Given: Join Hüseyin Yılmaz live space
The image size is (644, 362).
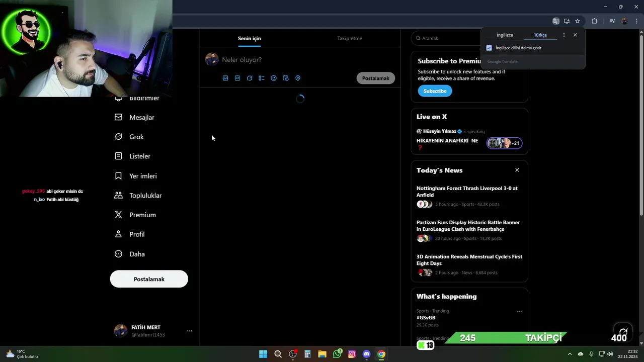Looking at the screenshot, I should (469, 139).
